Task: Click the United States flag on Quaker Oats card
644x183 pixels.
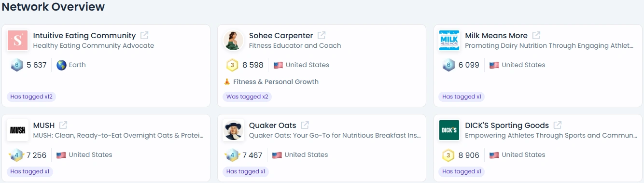Action: tap(277, 155)
